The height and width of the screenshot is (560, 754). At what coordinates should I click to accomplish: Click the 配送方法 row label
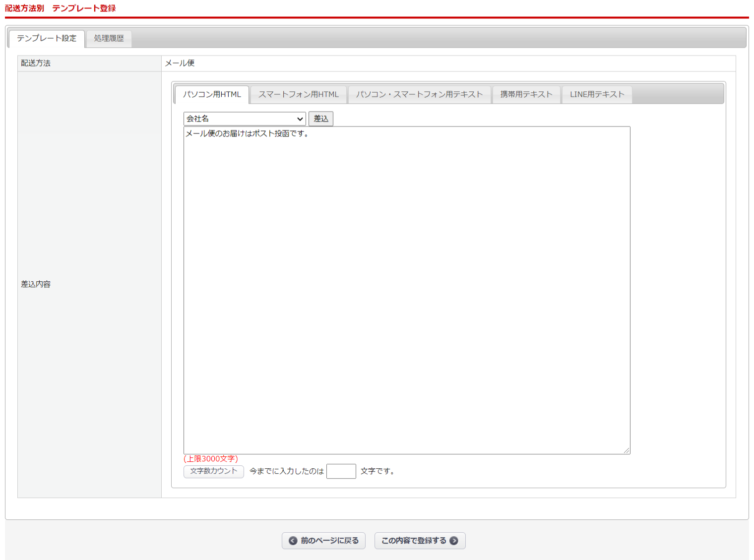point(36,63)
